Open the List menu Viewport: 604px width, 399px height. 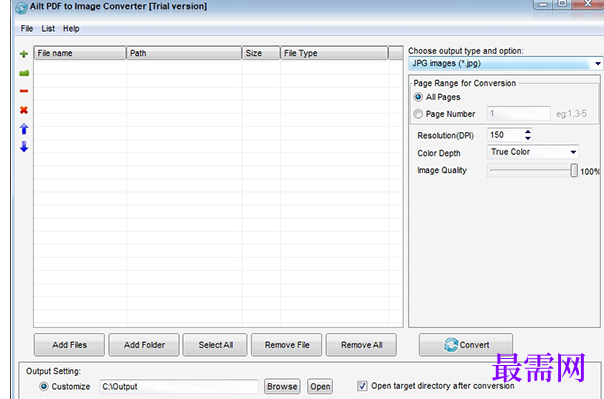[48, 28]
